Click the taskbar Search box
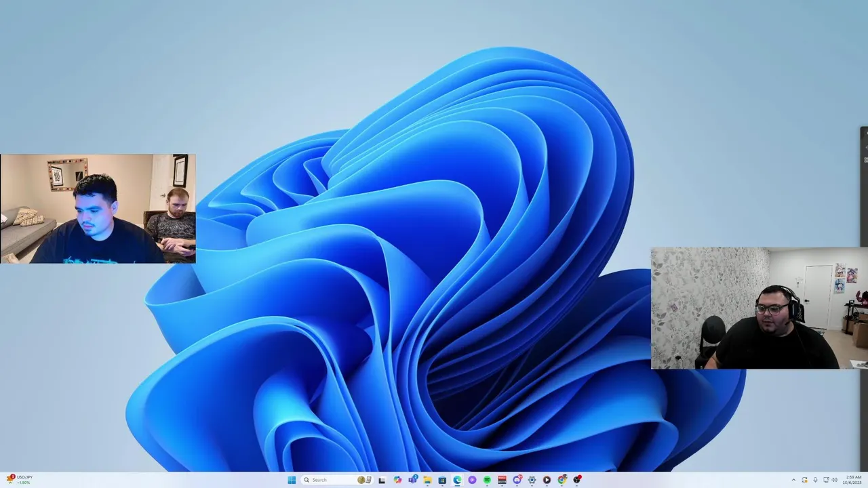Image resolution: width=868 pixels, height=488 pixels. [x=337, y=480]
